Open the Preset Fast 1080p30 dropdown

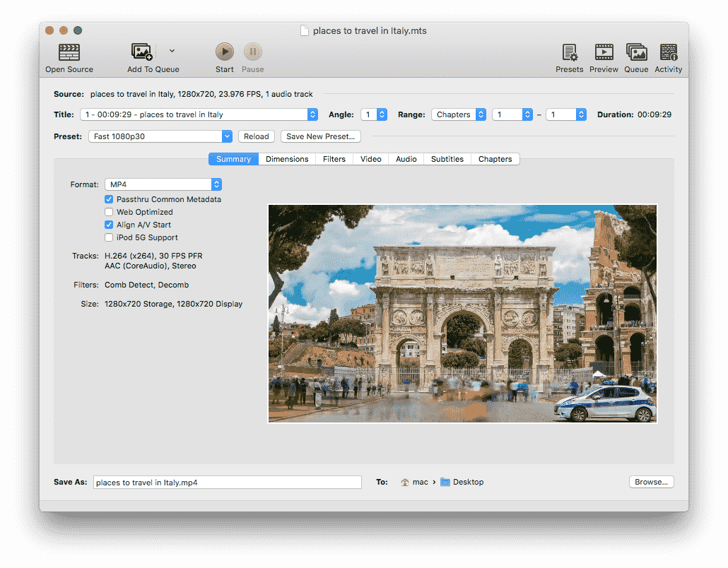[x=160, y=136]
